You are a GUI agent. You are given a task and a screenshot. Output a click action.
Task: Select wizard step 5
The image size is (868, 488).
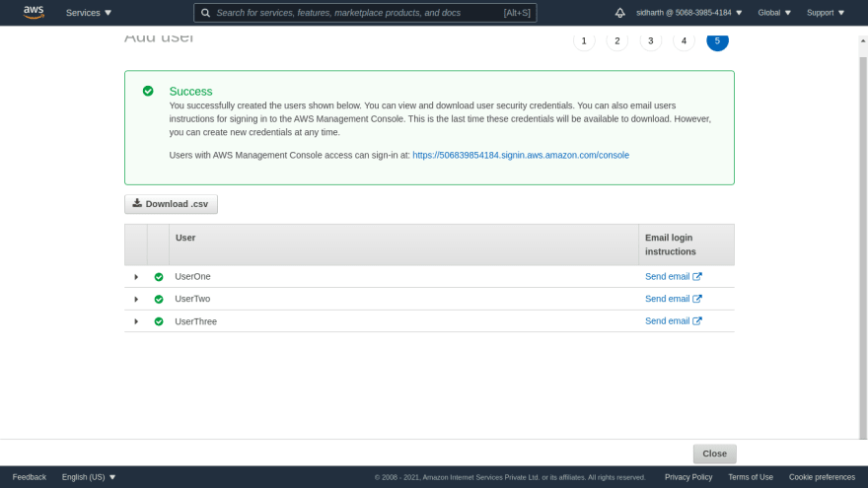coord(717,40)
